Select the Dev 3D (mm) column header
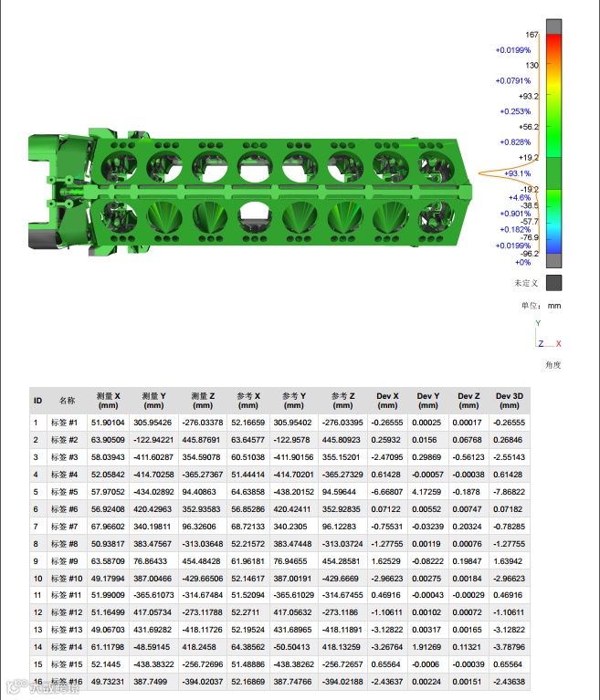This screenshot has width=600, height=700. click(510, 401)
